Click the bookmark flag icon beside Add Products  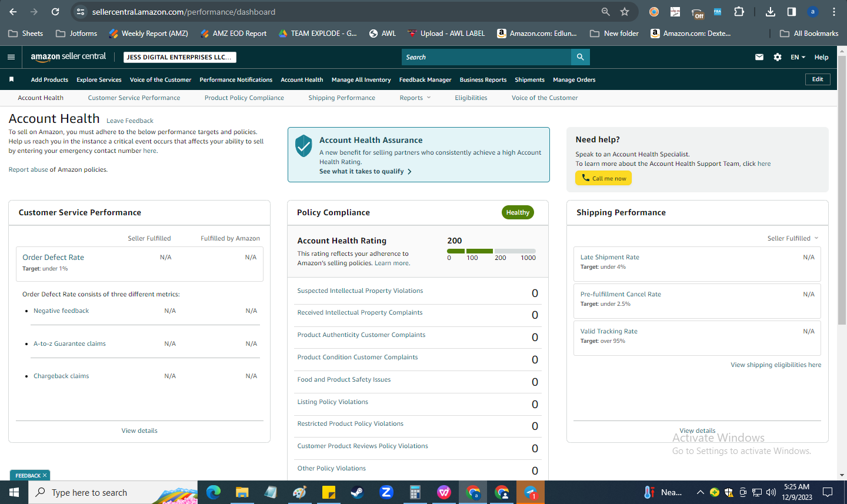(x=11, y=79)
